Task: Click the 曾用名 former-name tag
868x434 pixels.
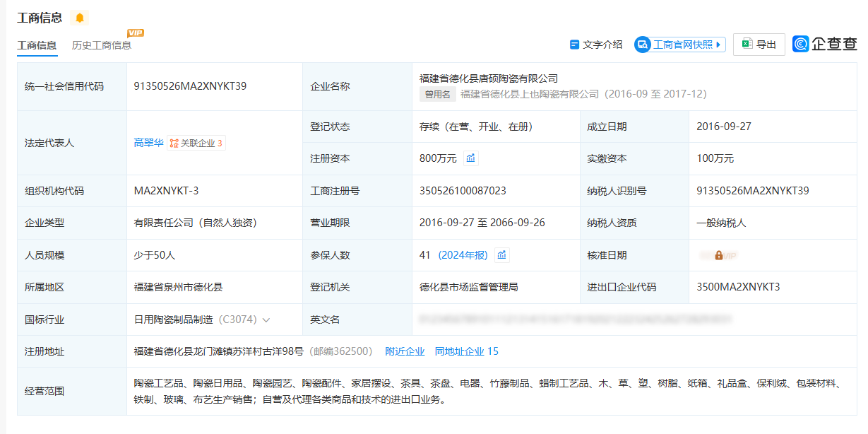Action: tap(438, 94)
